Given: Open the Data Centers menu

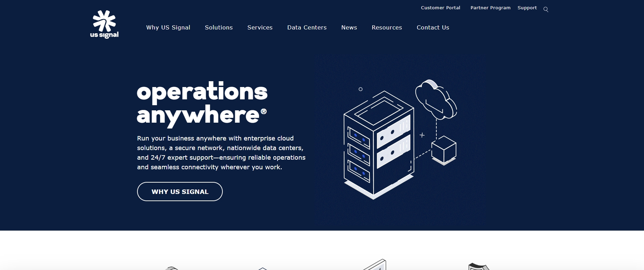Looking at the screenshot, I should tap(307, 27).
